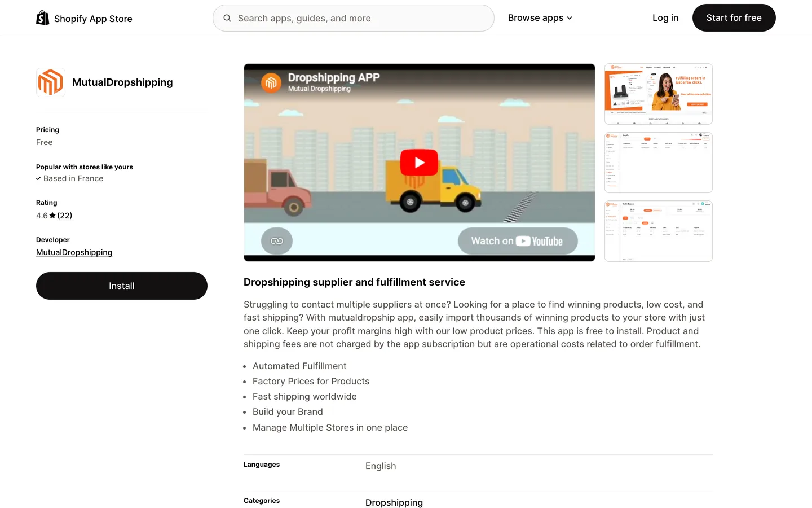Viewport: 812px width, 508px height.
Task: Open the 22 reviews link
Action: pyautogui.click(x=65, y=216)
